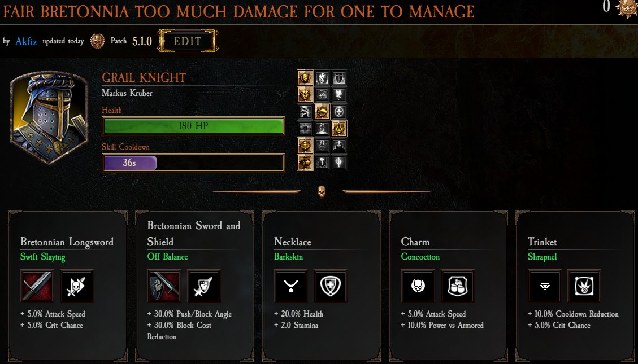Open the author profile link Akfiz
The image size is (638, 364).
pos(26,41)
